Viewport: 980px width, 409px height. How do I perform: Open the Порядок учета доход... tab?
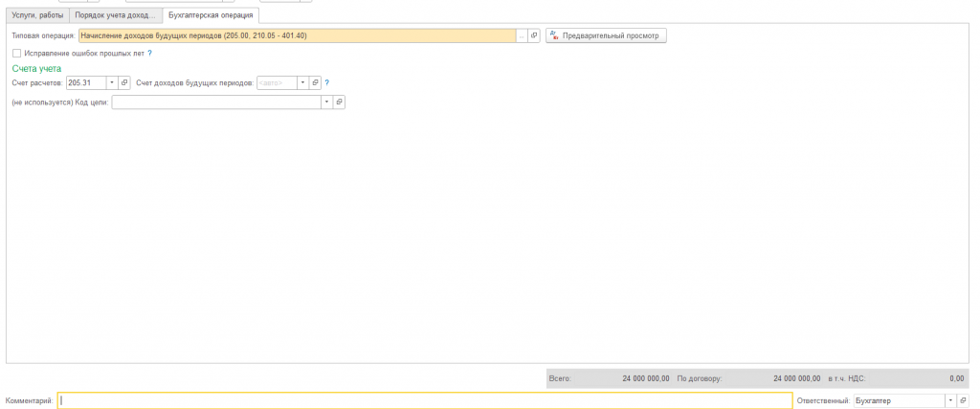pos(115,15)
